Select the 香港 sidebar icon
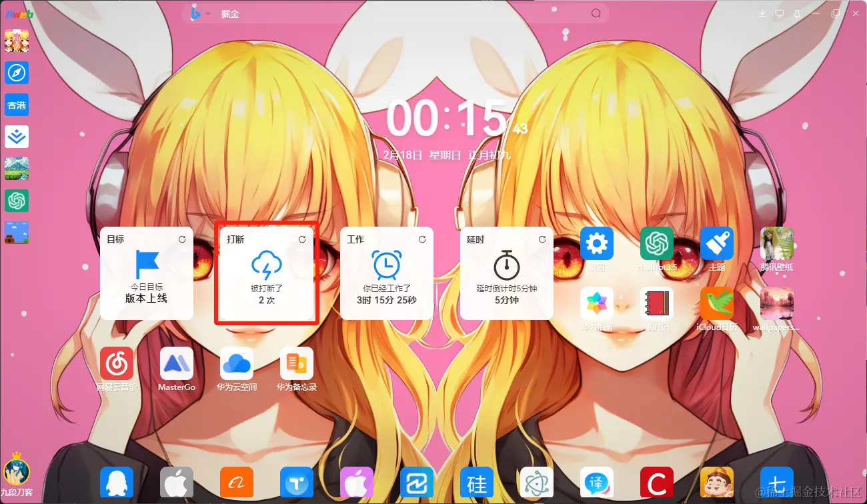The height and width of the screenshot is (504, 867). tap(17, 105)
